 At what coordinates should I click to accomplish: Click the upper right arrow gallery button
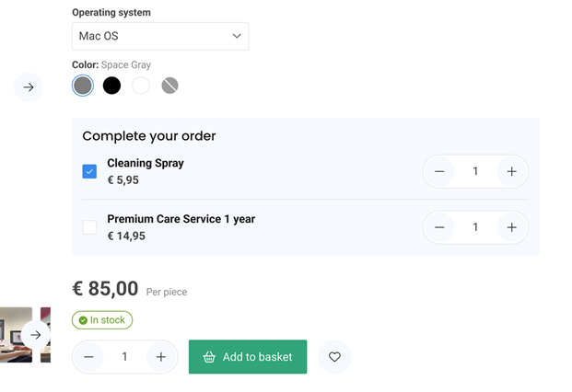click(29, 87)
